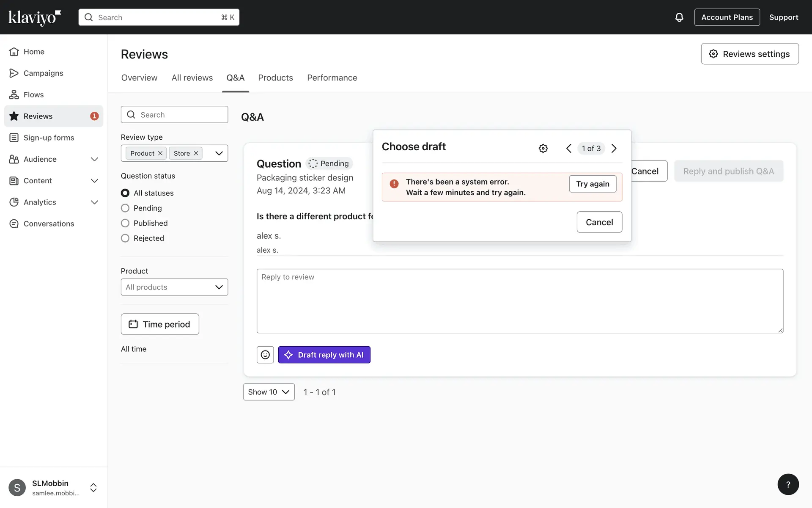This screenshot has width=812, height=508.
Task: Select the Published status radio button
Action: click(125, 223)
